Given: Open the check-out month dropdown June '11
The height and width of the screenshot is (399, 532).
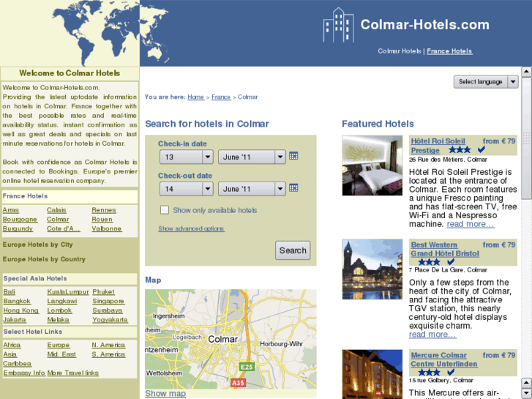Looking at the screenshot, I should tap(252, 189).
